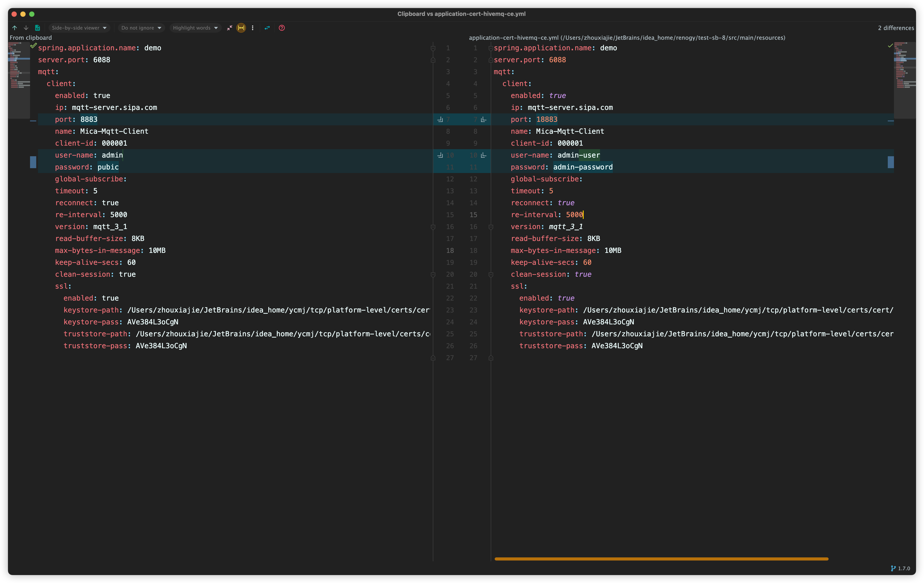The height and width of the screenshot is (583, 924).
Task: Accept right user-name change at line 10
Action: pyautogui.click(x=483, y=155)
